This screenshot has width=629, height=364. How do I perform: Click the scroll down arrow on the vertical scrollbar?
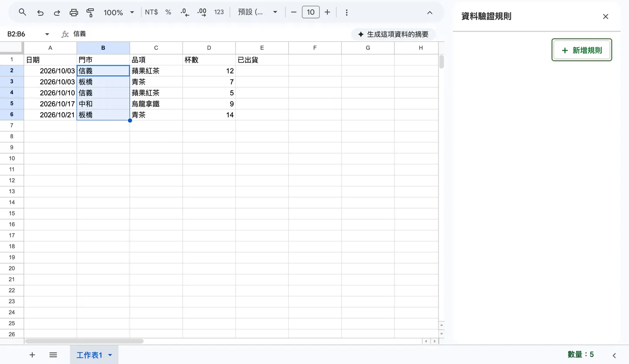[x=442, y=334]
